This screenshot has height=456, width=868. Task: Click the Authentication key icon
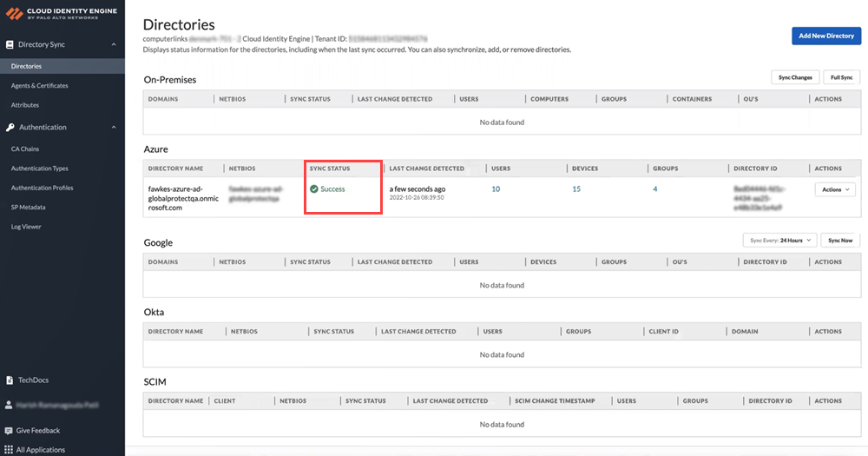(x=10, y=127)
